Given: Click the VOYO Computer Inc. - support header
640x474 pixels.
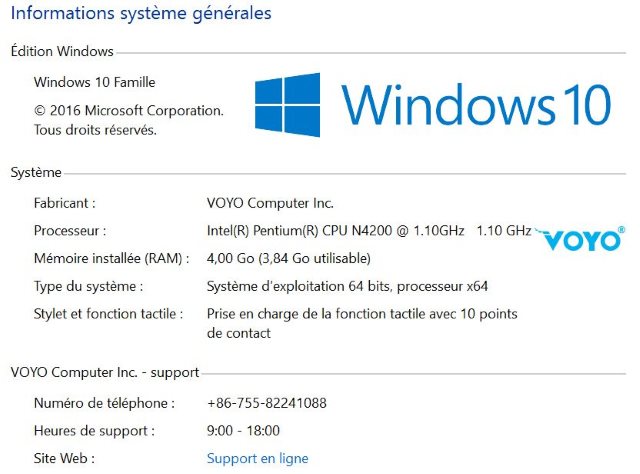Looking at the screenshot, I should 105,372.
